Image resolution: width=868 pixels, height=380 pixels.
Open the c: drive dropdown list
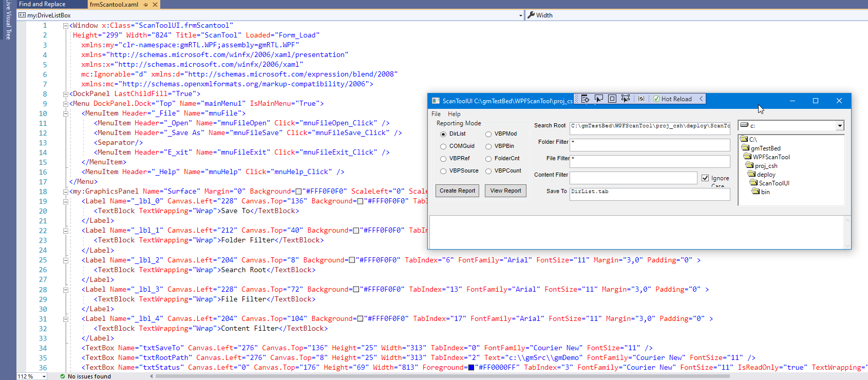click(840, 126)
